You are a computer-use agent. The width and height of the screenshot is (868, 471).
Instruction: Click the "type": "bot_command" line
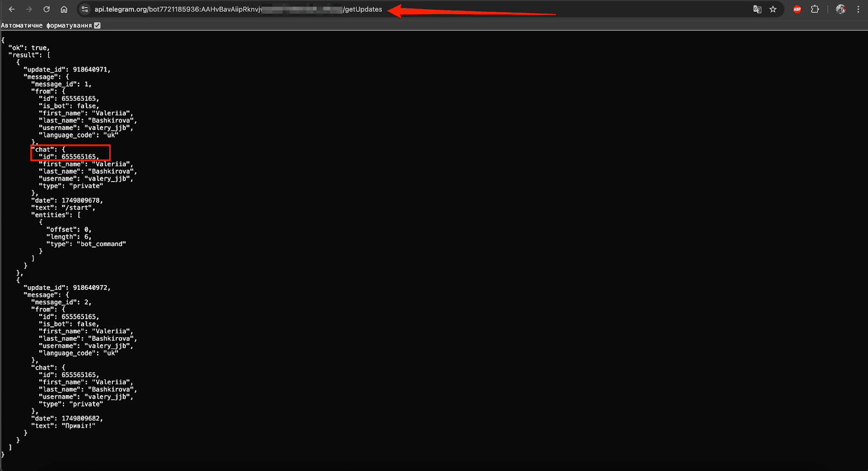pyautogui.click(x=86, y=244)
